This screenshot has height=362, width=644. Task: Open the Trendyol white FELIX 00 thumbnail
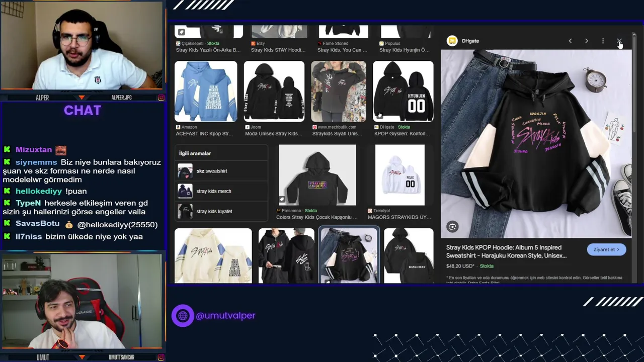[400, 175]
